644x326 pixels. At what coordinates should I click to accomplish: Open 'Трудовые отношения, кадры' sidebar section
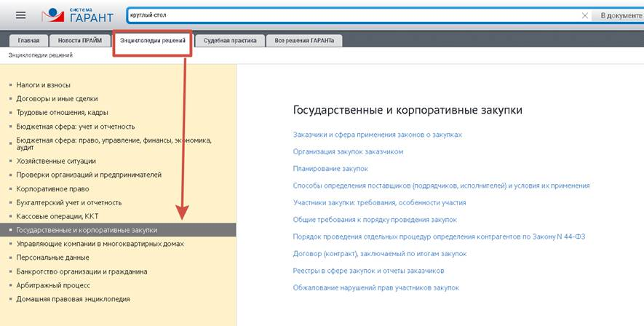pos(64,113)
